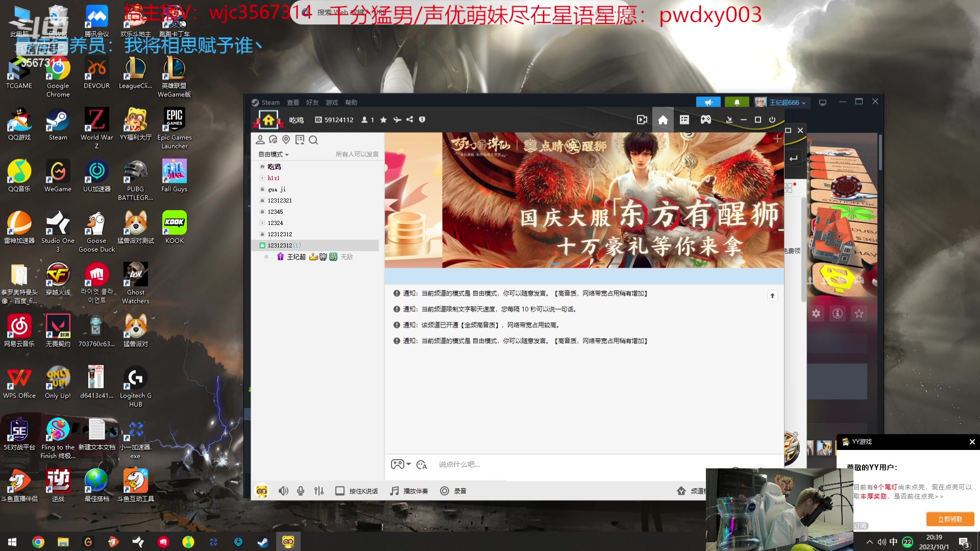Start recording with 录音 button
Viewport: 980px width, 551px height.
point(453,491)
